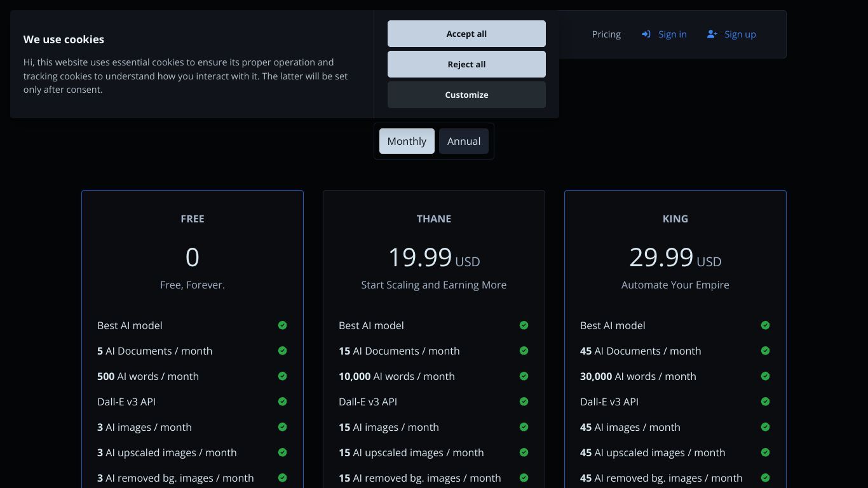868x488 pixels.
Task: Switch billing to Monthly
Action: (407, 141)
